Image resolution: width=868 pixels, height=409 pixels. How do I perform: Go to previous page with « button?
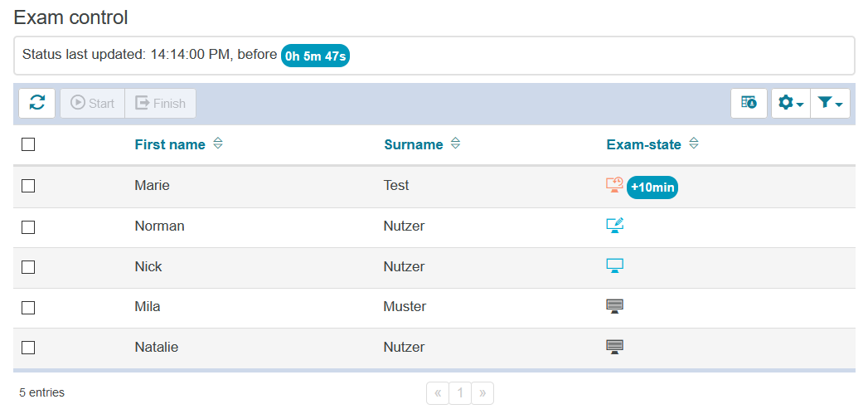click(x=438, y=393)
